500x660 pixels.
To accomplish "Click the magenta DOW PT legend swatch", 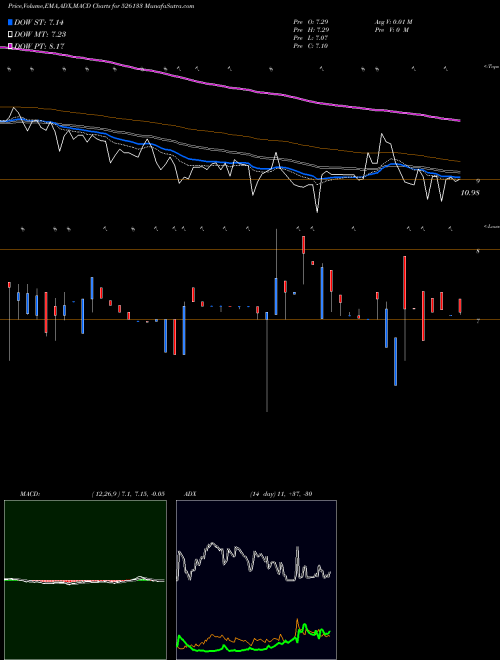I will coord(10,46).
